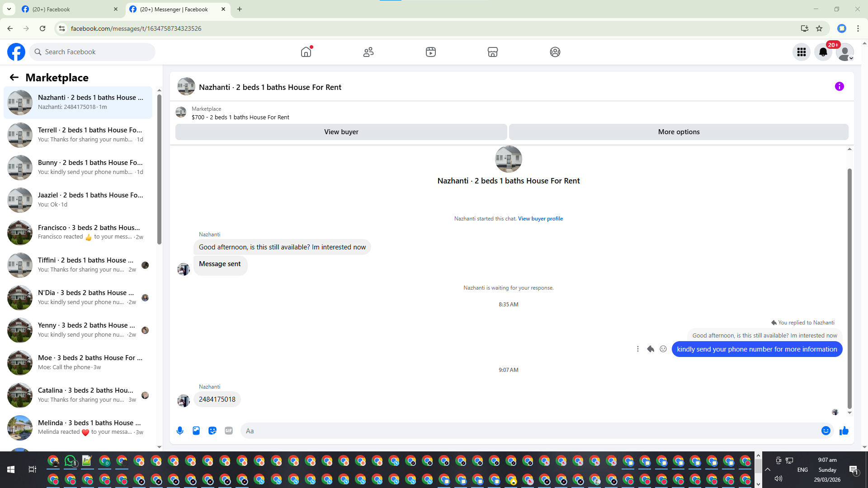Open the notifications bell
This screenshot has width=868, height=488.
[x=823, y=52]
